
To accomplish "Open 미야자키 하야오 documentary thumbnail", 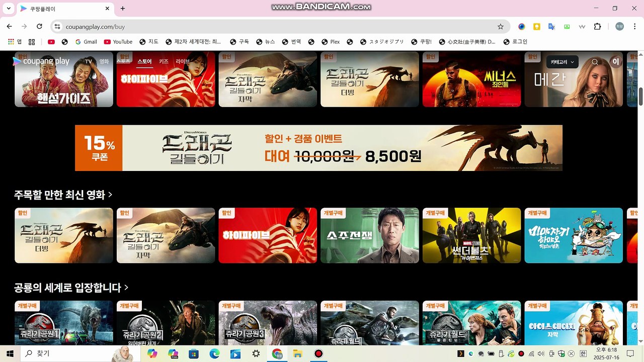I will [x=574, y=235].
